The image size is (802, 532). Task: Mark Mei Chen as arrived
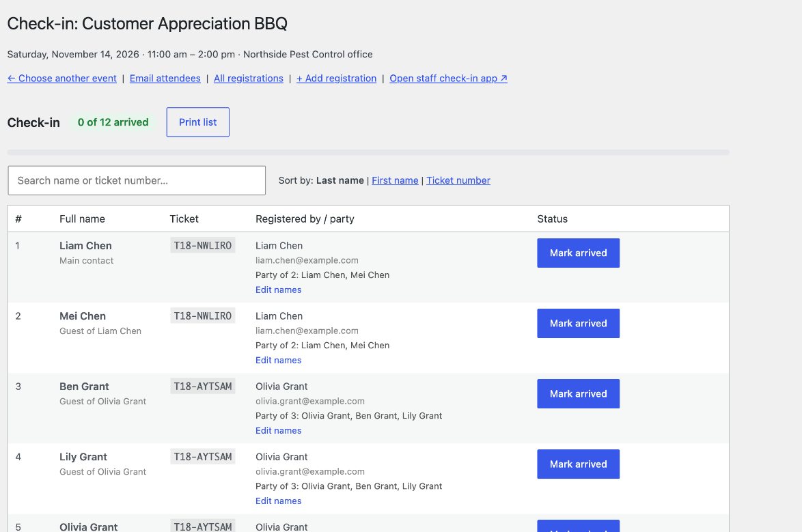pyautogui.click(x=579, y=323)
